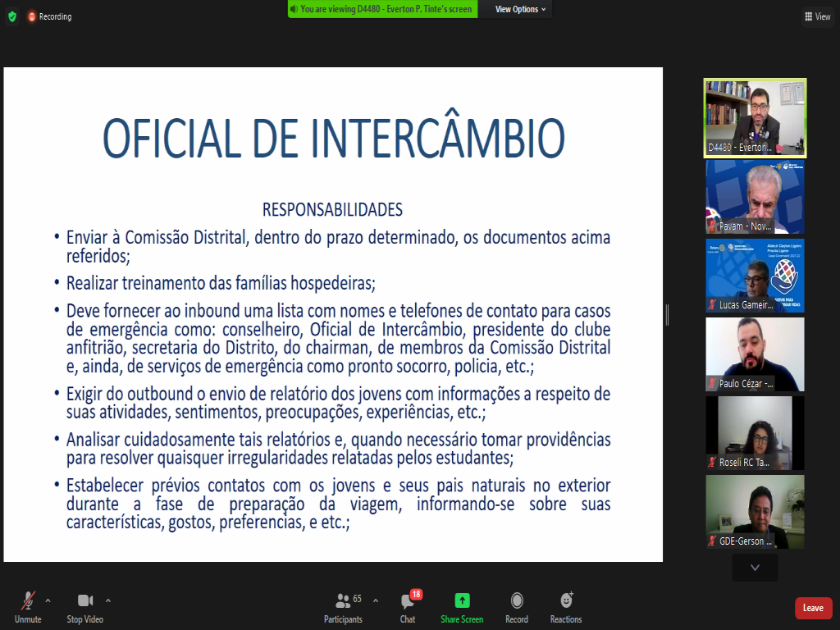Expand audio options arrow beside Unmute
This screenshot has width=840, height=630.
[x=48, y=600]
